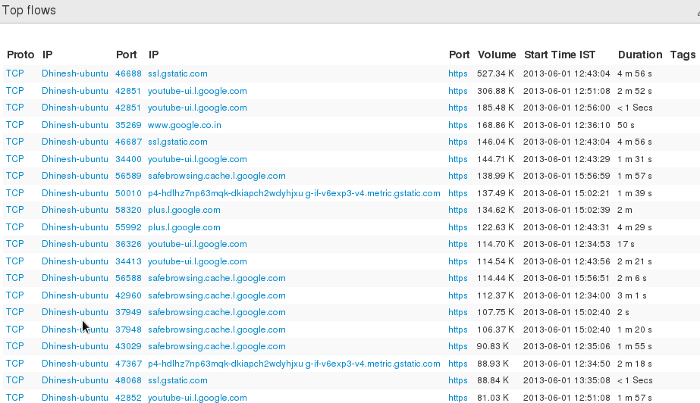Click TCP protocol in the 527.34 K row
The image size is (700, 403).
pyautogui.click(x=15, y=74)
